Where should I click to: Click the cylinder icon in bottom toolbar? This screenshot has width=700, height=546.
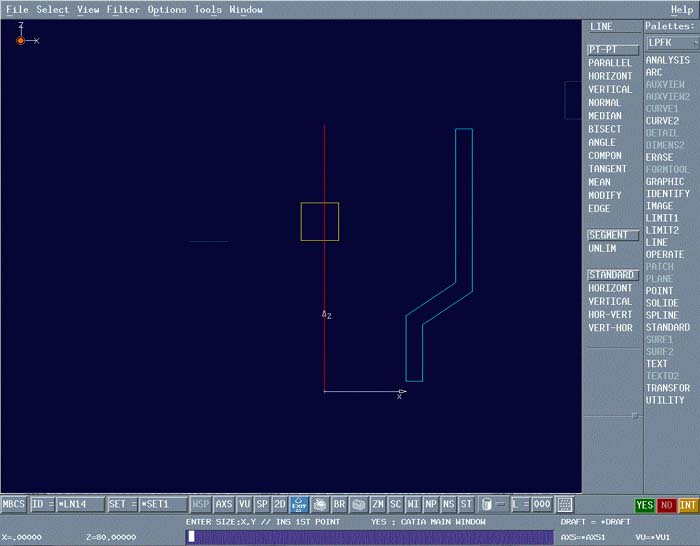[x=487, y=504]
